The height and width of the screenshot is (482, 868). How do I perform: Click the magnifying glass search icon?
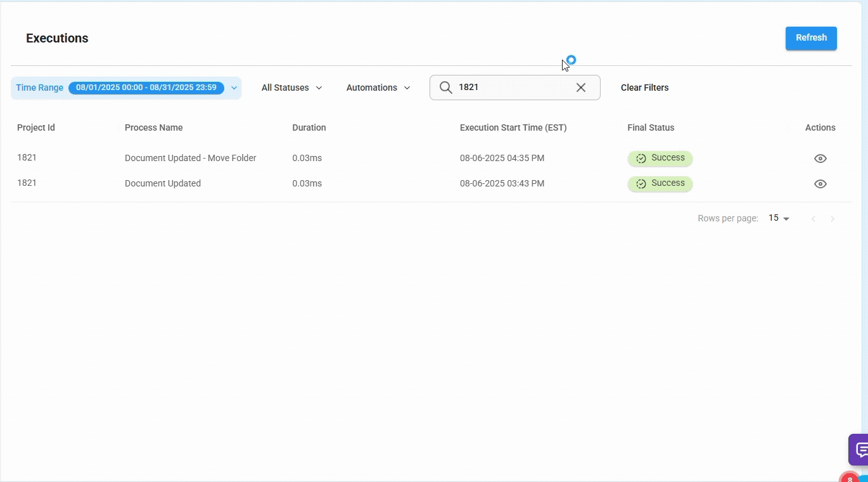[x=446, y=88]
